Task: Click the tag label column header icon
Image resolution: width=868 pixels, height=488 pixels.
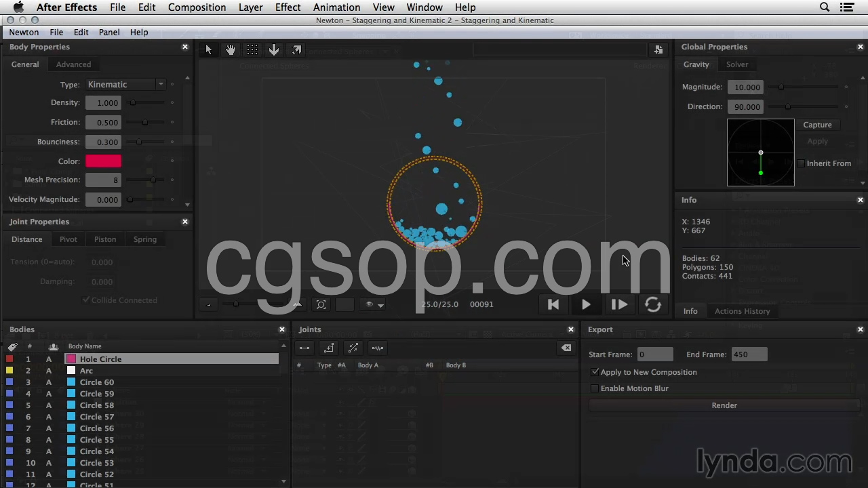Action: coord(12,346)
